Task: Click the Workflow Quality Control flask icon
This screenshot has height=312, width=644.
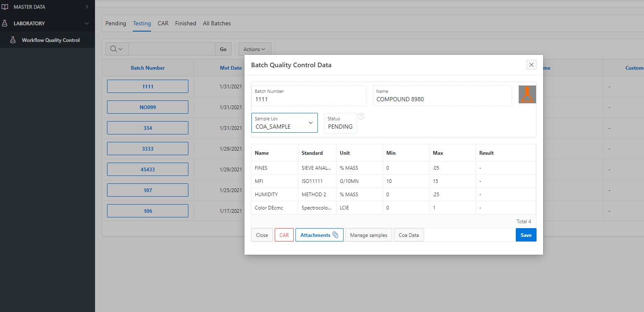Action: [x=13, y=40]
